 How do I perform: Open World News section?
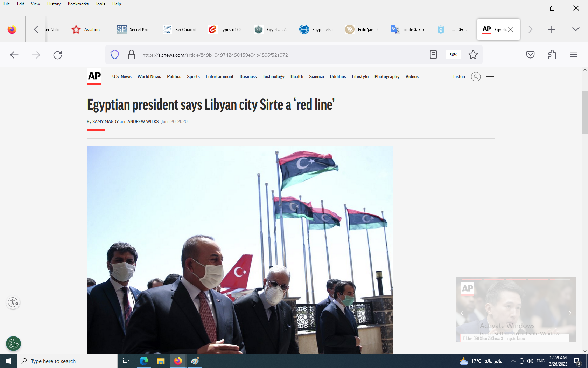149,76
